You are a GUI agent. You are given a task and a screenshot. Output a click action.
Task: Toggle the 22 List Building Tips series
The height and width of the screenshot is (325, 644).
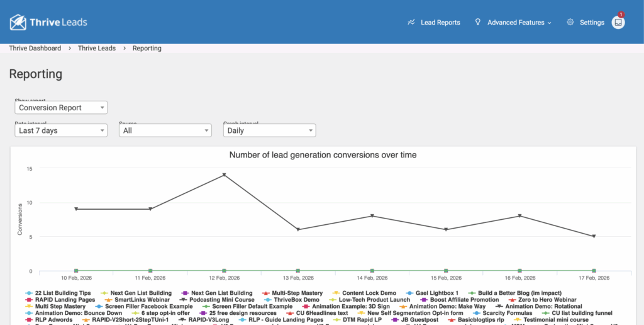[62, 293]
